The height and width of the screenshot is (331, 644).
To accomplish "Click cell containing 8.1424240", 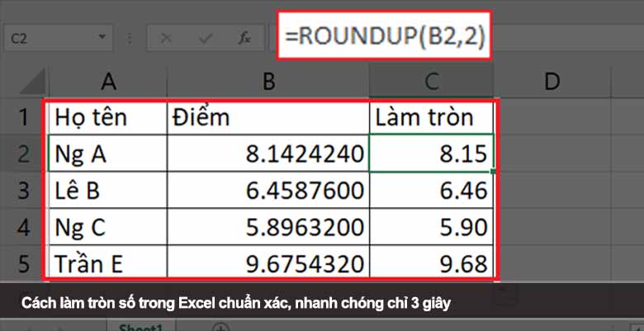I will tap(268, 154).
